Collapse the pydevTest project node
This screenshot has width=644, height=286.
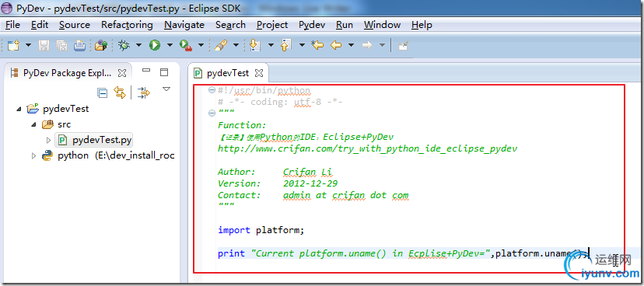pyautogui.click(x=19, y=109)
